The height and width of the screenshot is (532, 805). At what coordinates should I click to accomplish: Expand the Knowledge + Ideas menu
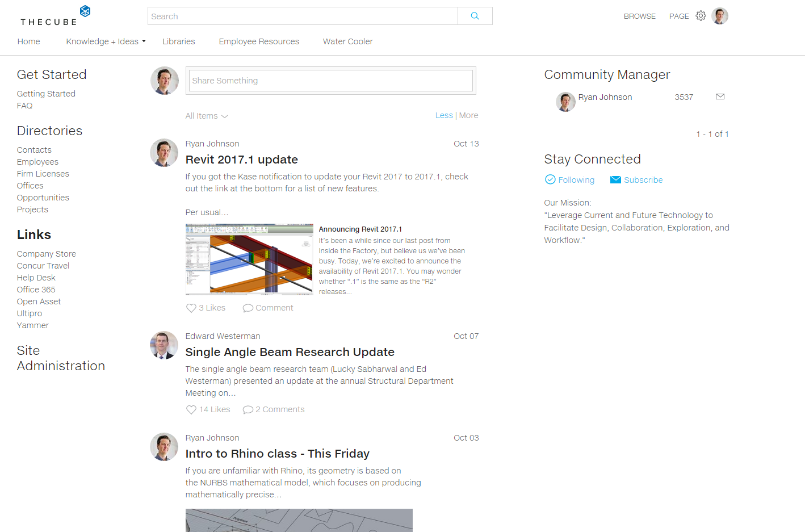pyautogui.click(x=106, y=41)
